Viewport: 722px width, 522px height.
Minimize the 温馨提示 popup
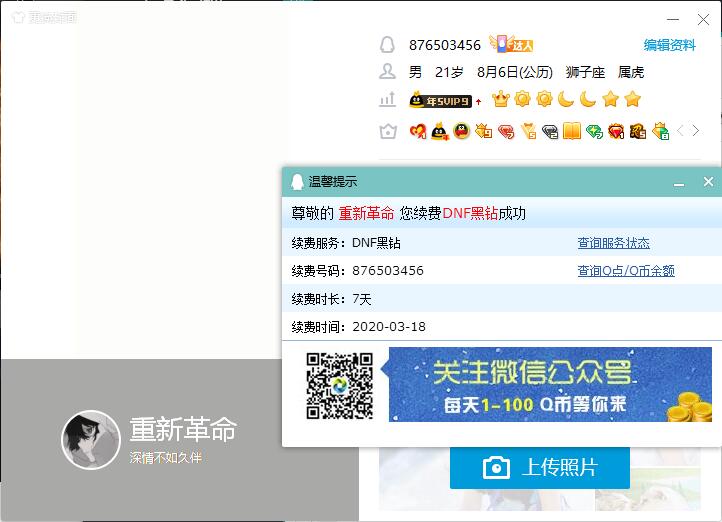pos(679,183)
